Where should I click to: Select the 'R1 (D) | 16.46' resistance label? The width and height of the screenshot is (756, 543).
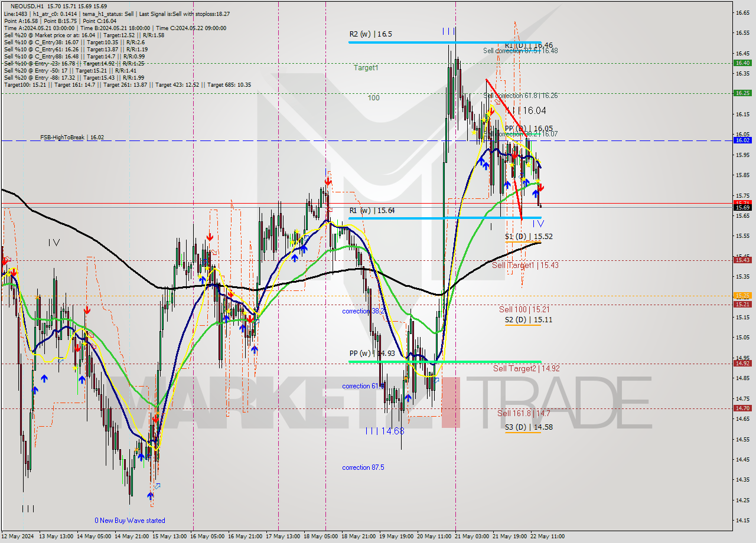pos(529,45)
